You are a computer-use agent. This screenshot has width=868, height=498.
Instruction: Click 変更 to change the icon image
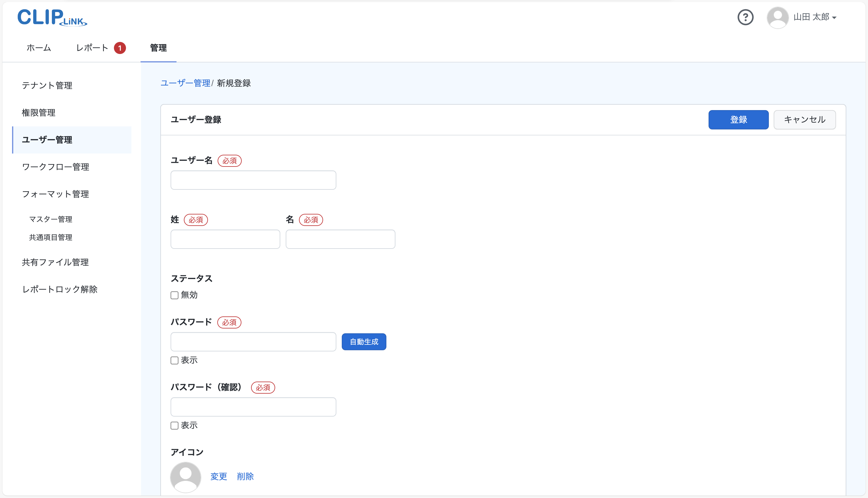click(x=219, y=477)
